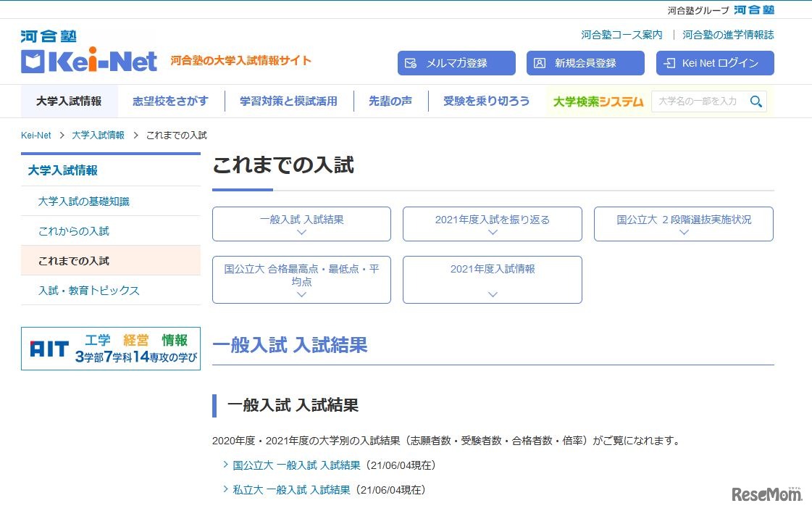812x511 pixels.
Task: Click the login arrow icon on Kei Netログイン
Action: (668, 63)
